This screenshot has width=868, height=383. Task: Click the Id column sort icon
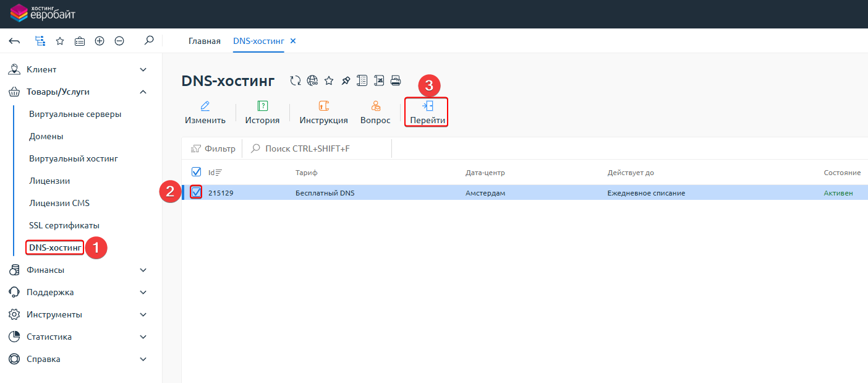pyautogui.click(x=218, y=173)
